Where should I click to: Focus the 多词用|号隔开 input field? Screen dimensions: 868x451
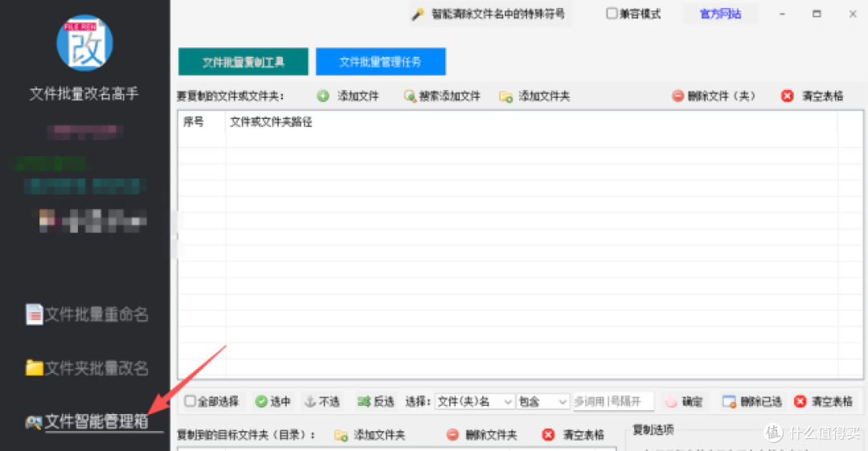613,402
